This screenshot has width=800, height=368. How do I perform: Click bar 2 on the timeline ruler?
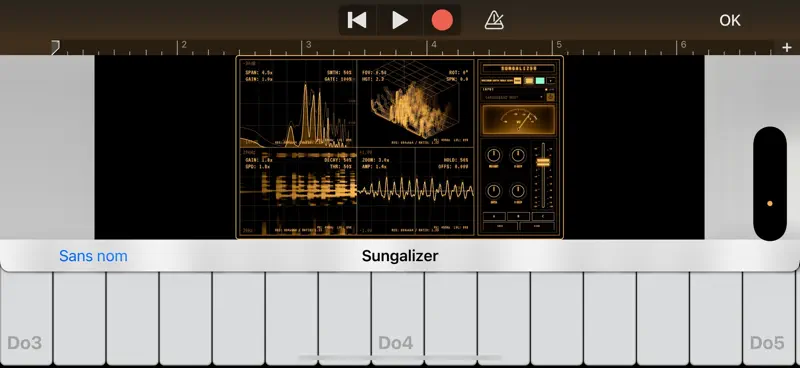coord(184,45)
